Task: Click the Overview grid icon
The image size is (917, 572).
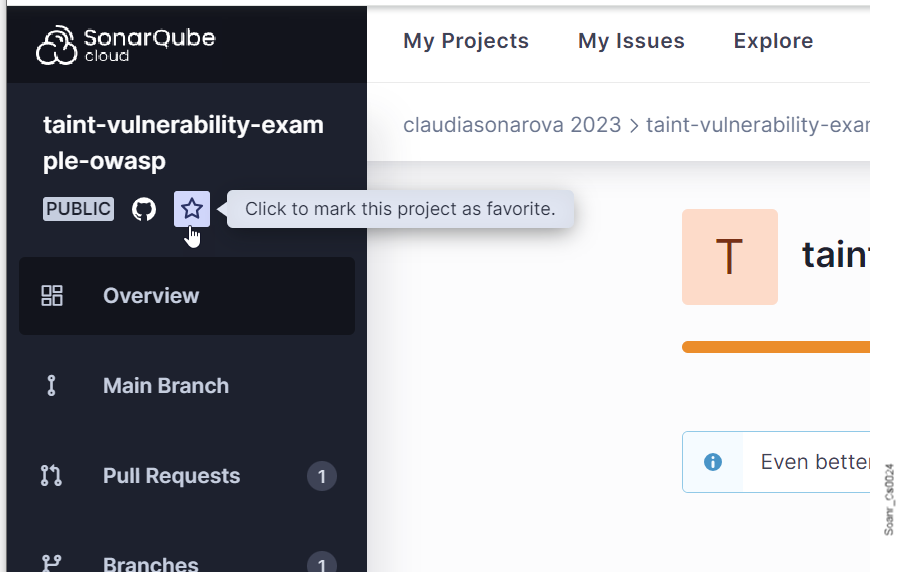Action: (x=52, y=295)
